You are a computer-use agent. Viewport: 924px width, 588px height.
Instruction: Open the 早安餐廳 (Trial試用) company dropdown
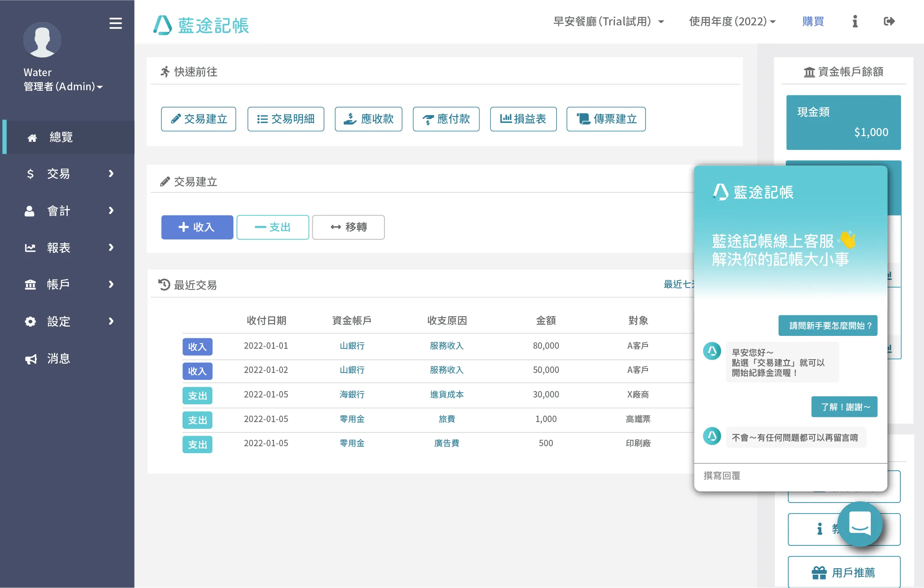[x=608, y=21]
